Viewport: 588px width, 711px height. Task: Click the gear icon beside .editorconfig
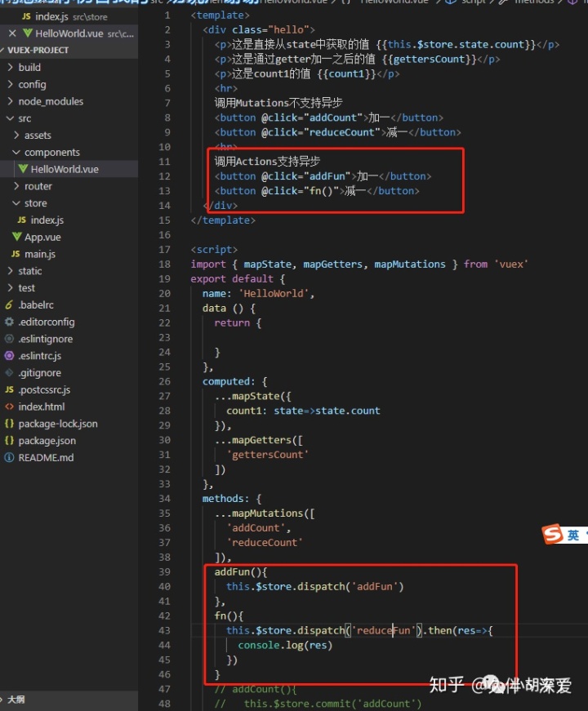9,322
